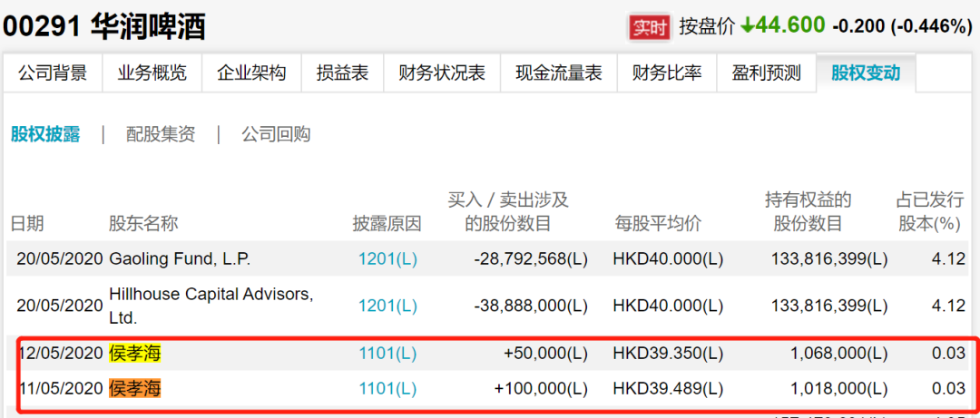Open the 财务比率 tab
The image size is (980, 418).
pyautogui.click(x=667, y=73)
